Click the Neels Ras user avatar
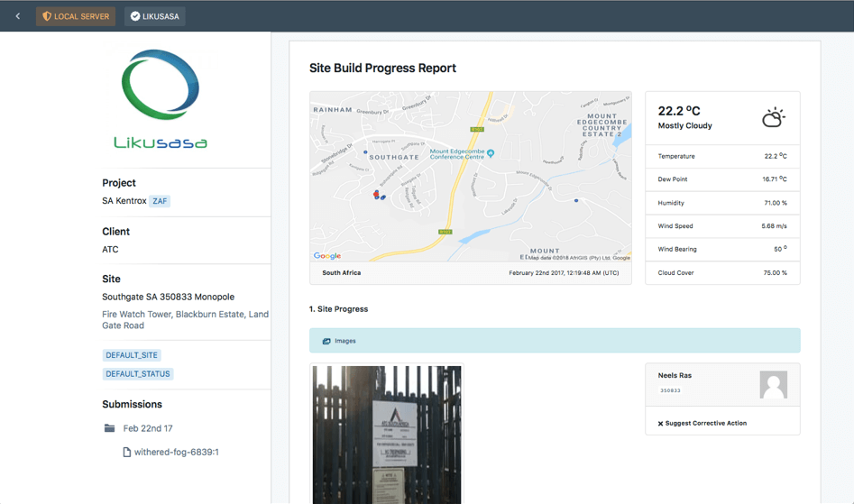This screenshot has height=504, width=854. (773, 385)
